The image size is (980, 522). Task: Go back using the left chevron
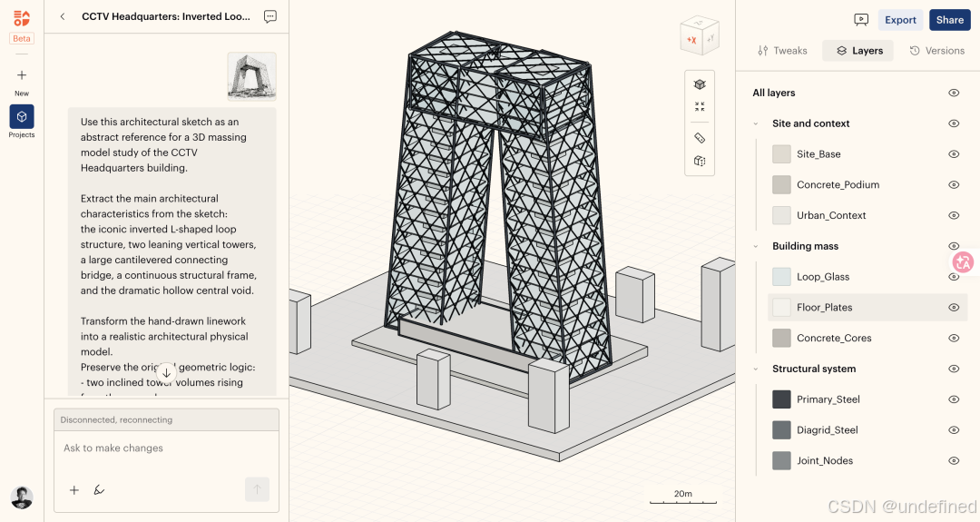(x=63, y=17)
